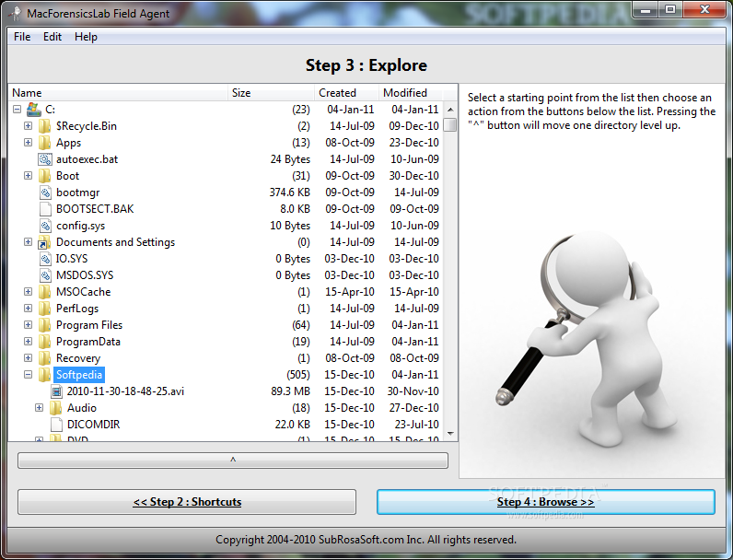Screen dimensions: 733x560
Task: Click the MSDOS.SYS file icon
Action: 45,275
